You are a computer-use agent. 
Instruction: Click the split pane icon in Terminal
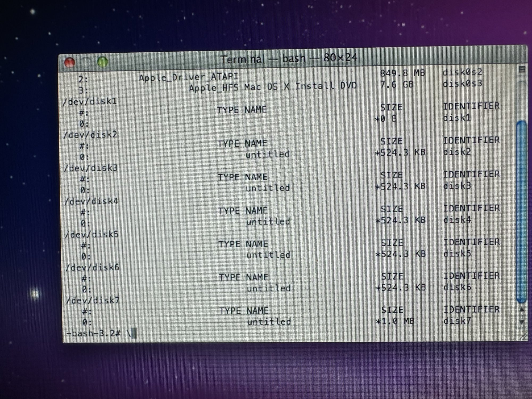click(x=522, y=70)
